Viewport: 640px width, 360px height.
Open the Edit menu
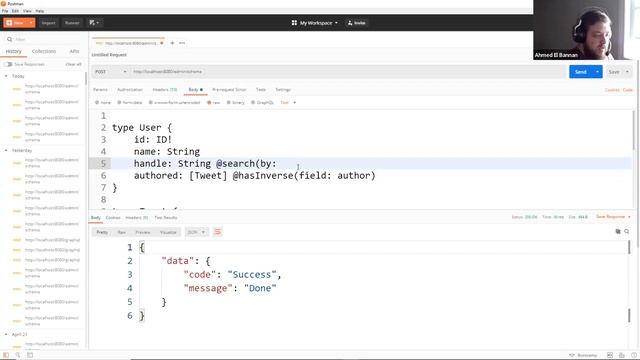(16, 11)
